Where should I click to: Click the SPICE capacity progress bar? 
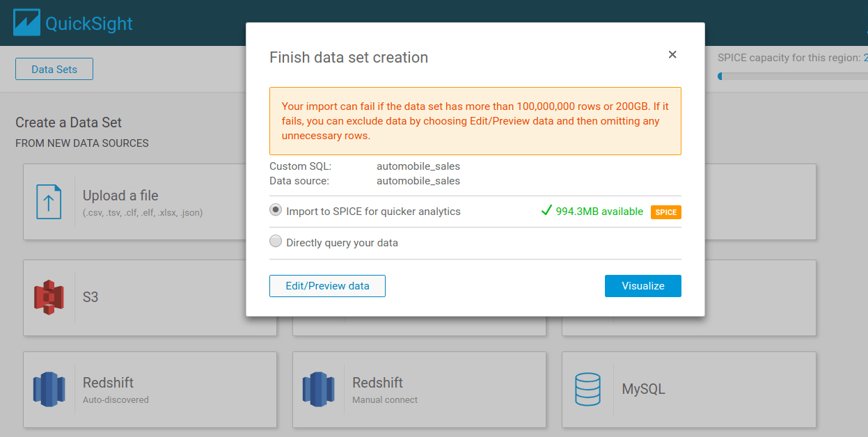pyautogui.click(x=794, y=76)
